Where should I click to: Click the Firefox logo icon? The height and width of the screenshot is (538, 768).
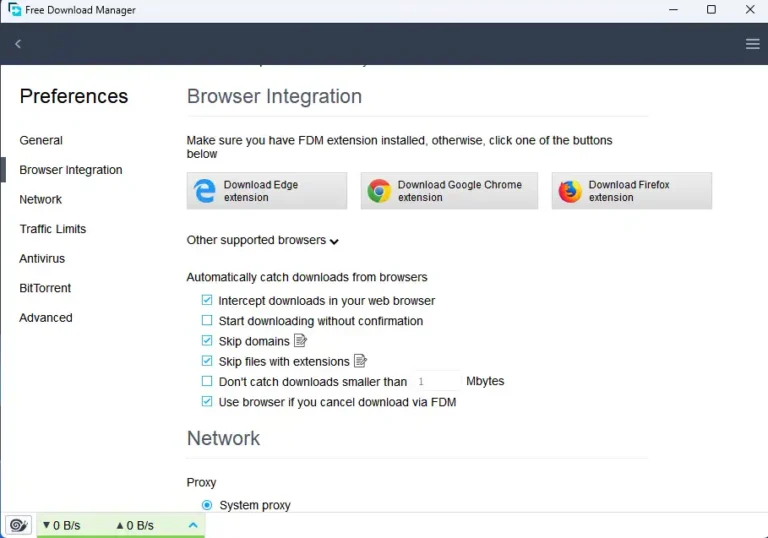click(570, 191)
